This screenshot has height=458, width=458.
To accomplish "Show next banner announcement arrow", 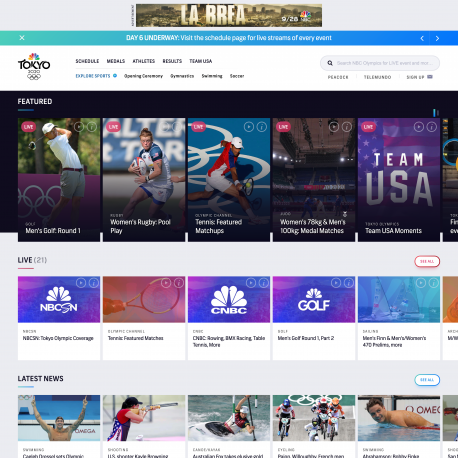I will coord(437,38).
